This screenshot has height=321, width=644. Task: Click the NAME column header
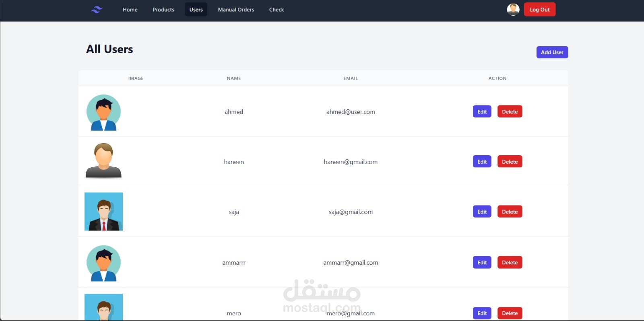[234, 78]
